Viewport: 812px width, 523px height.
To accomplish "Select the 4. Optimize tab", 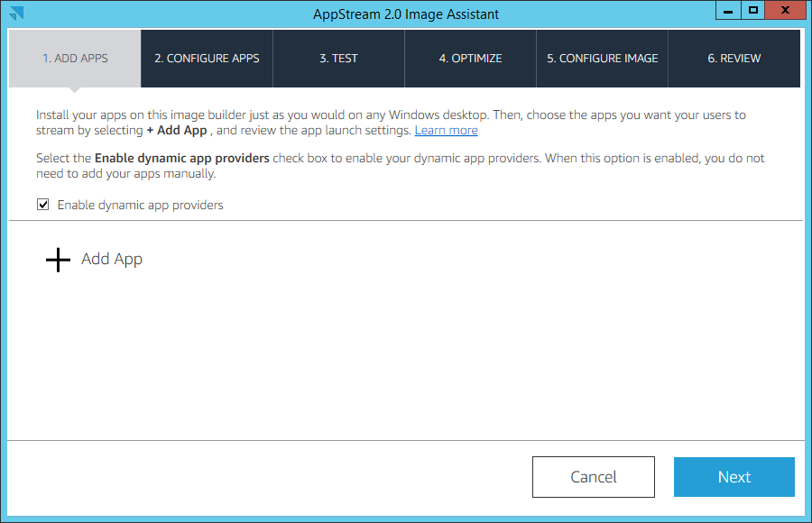I will [470, 59].
